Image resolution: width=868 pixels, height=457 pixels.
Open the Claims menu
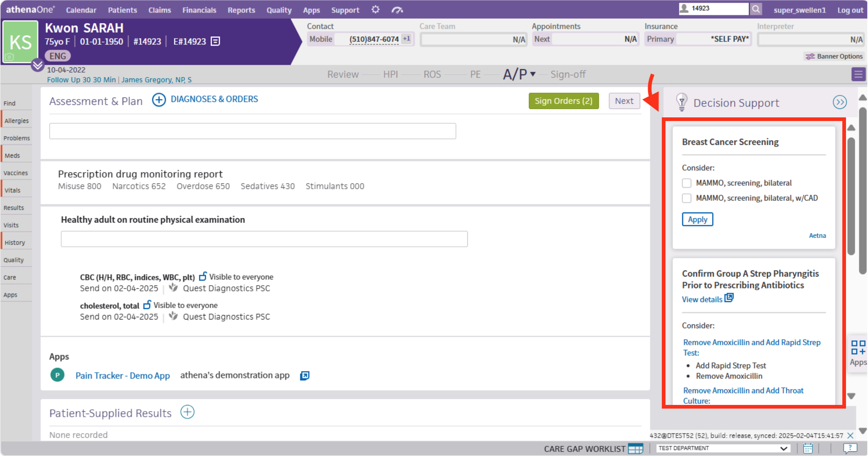click(x=160, y=10)
